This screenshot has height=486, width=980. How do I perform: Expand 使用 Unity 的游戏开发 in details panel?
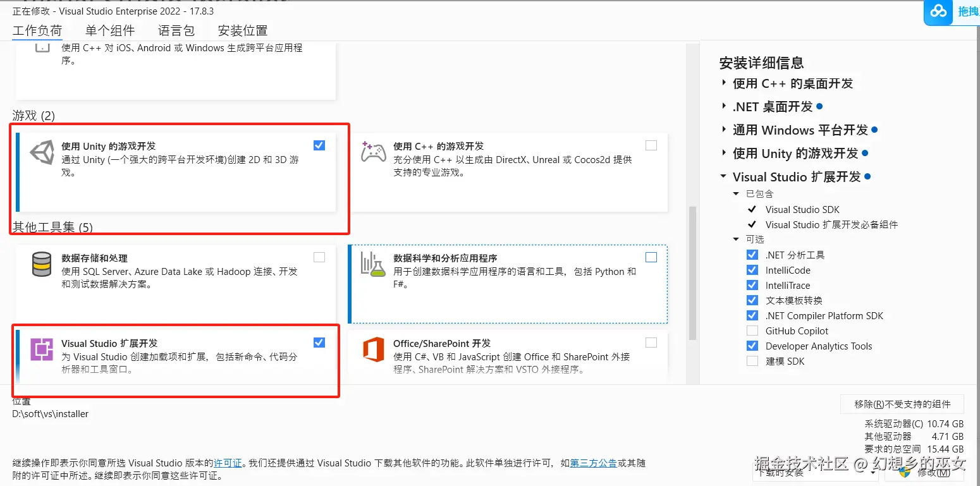[x=724, y=153]
